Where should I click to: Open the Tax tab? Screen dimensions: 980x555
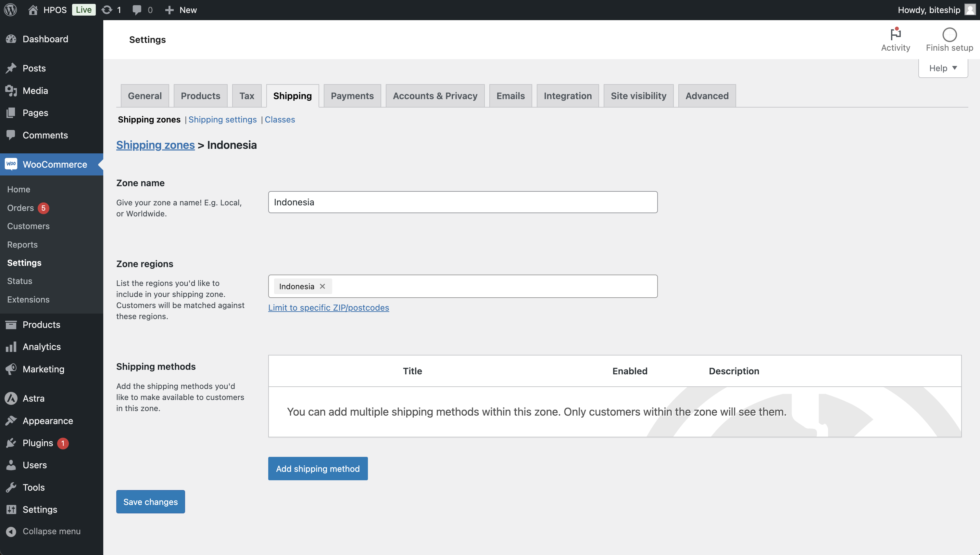click(247, 96)
